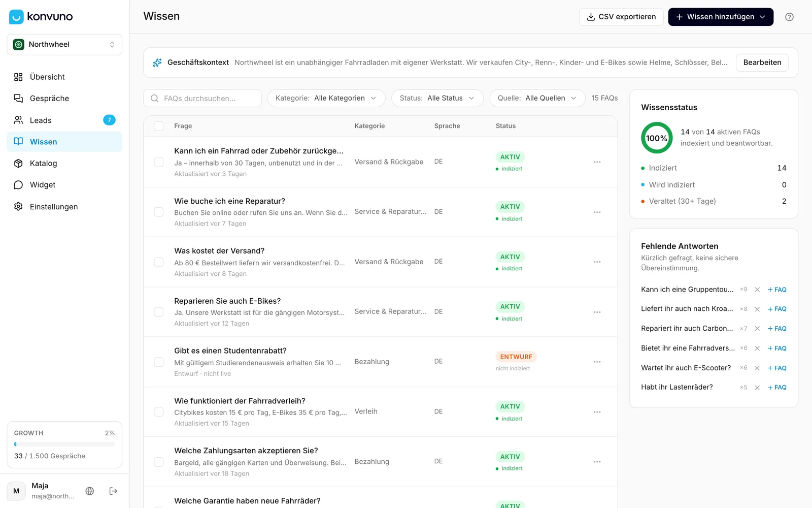Click Bearbeiten for Geschäftskontext

(x=762, y=62)
